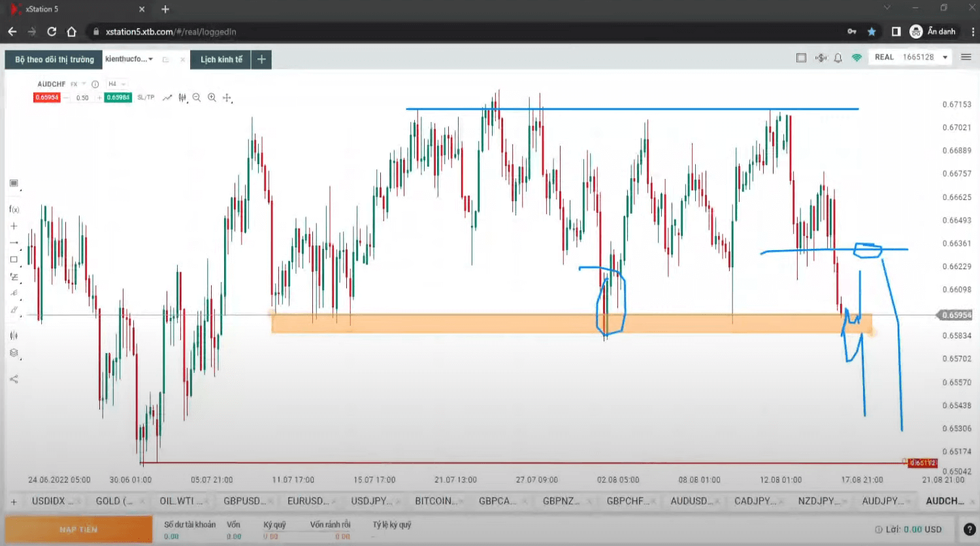Open the H4 timeframe dropdown

116,84
